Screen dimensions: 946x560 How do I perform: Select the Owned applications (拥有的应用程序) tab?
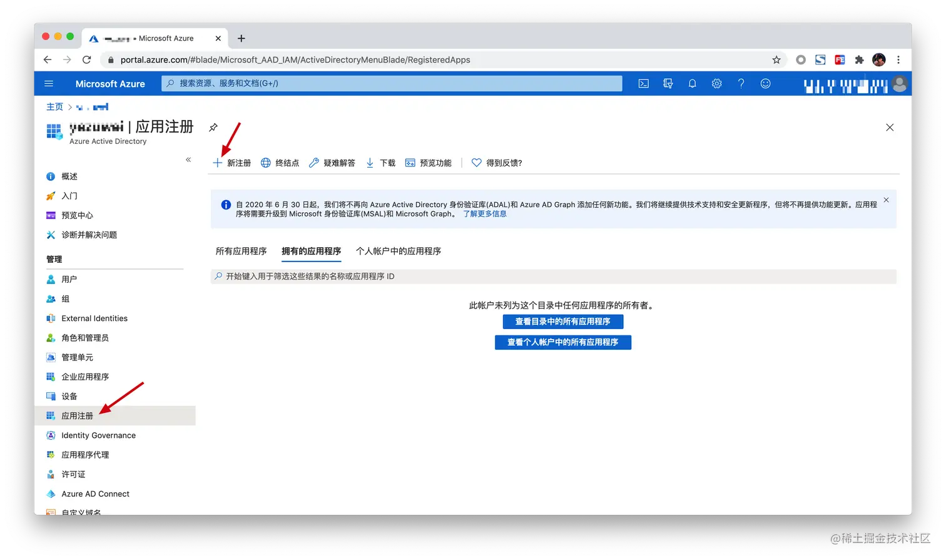click(x=311, y=251)
